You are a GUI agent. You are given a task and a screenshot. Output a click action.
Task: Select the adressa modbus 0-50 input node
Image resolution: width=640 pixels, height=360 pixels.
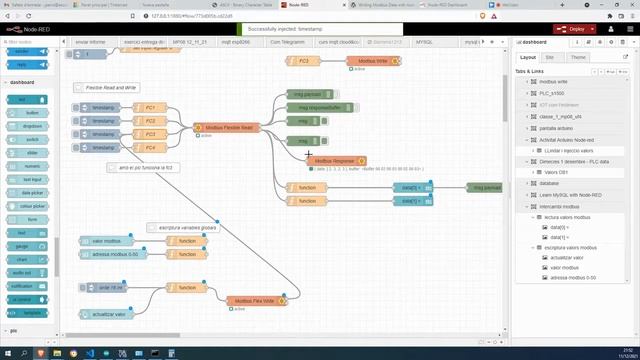coord(113,254)
